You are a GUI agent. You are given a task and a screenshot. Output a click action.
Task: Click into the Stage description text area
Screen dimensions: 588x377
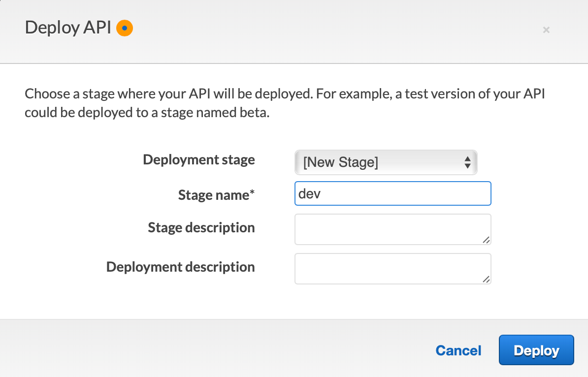tap(392, 229)
